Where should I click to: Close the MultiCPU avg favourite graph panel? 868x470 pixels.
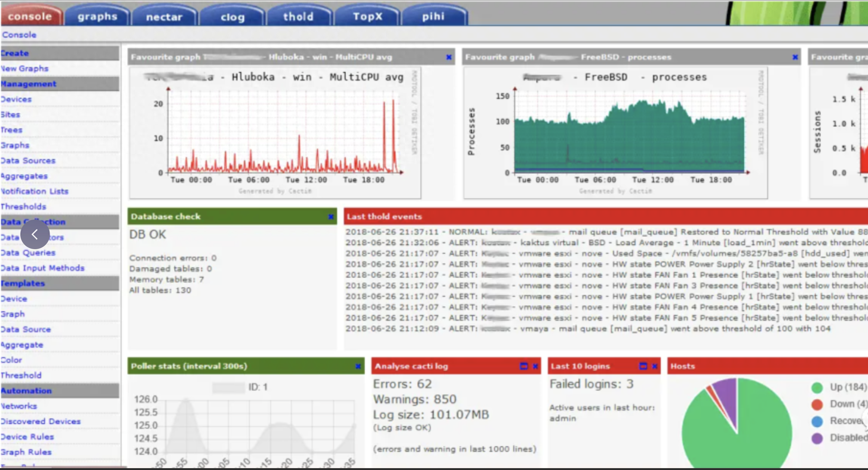449,57
